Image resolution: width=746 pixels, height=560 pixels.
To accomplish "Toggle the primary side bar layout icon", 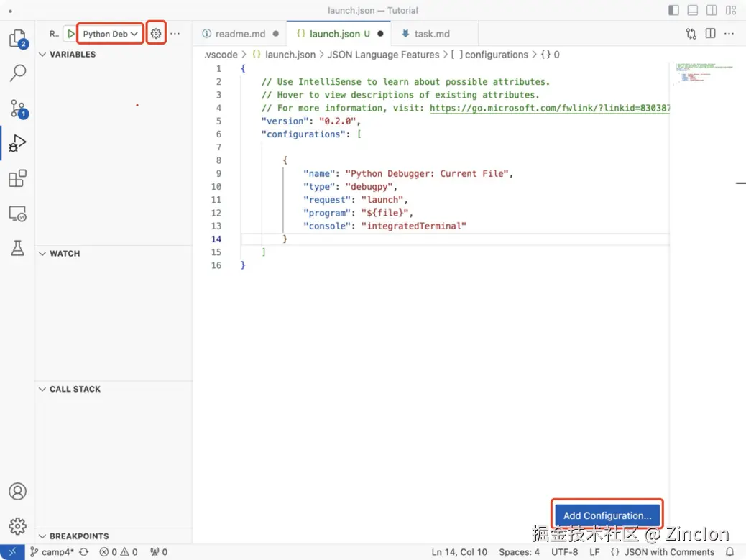I will coord(673,11).
